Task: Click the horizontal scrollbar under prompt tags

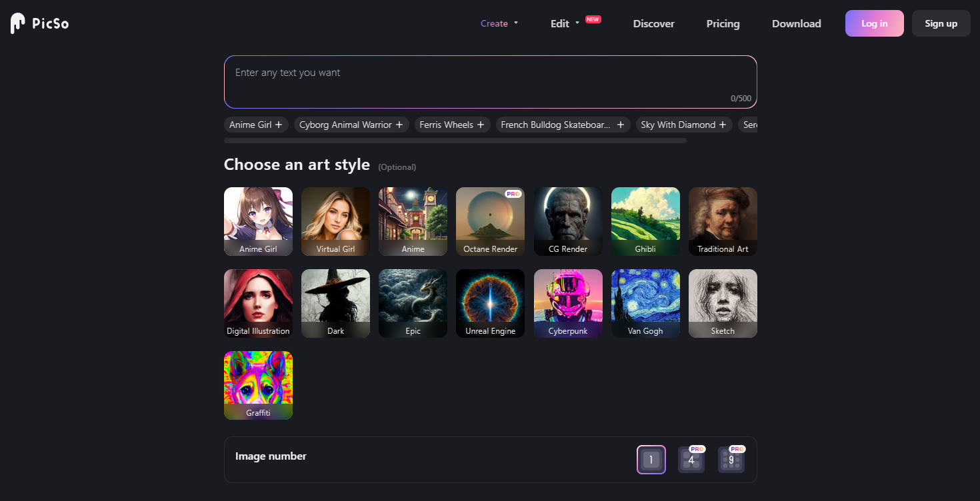Action: point(455,141)
